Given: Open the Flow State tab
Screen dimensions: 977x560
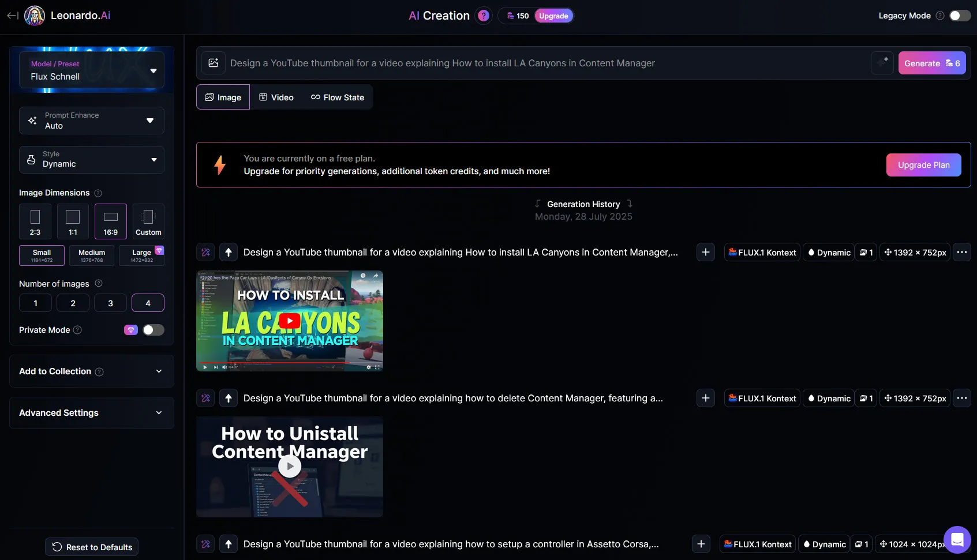Looking at the screenshot, I should (338, 97).
